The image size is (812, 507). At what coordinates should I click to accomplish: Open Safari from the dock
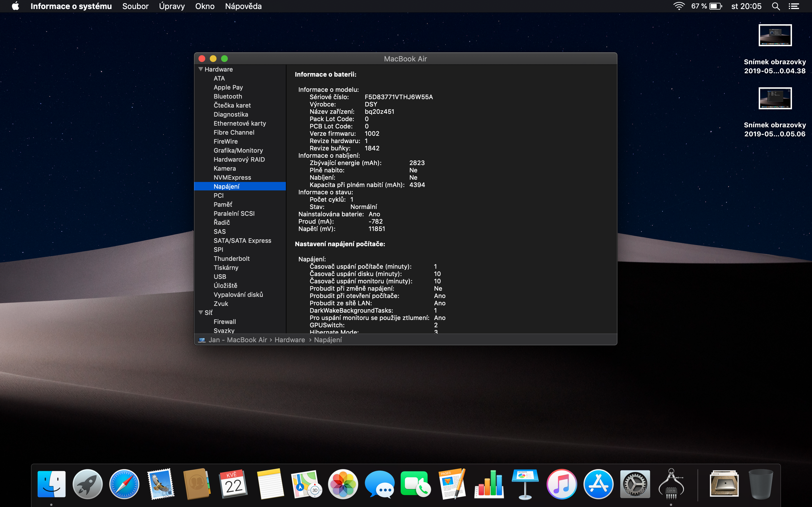[x=124, y=484]
